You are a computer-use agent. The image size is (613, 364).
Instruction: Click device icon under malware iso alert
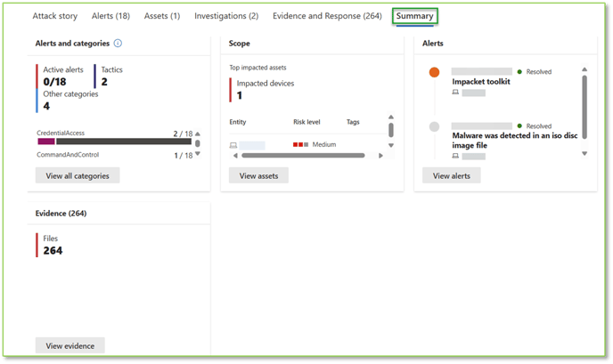pyautogui.click(x=455, y=156)
